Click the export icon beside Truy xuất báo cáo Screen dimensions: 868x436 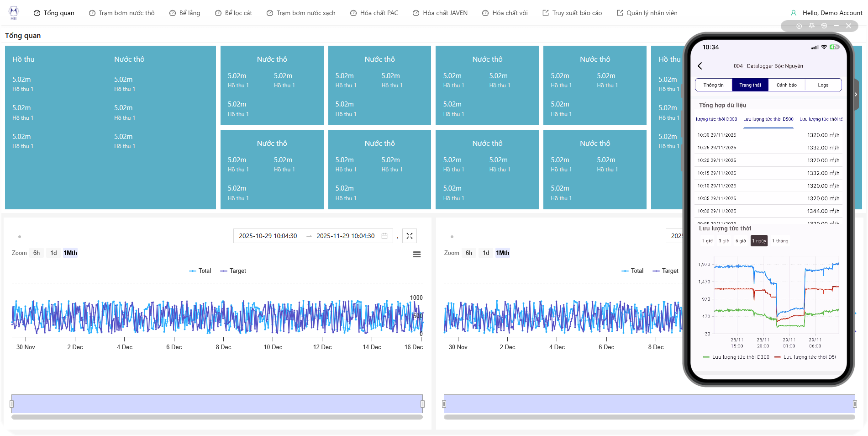[545, 13]
